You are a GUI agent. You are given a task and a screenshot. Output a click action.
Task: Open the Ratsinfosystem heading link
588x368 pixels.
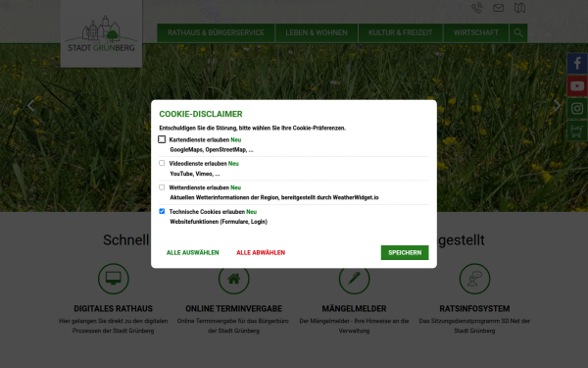pos(474,309)
